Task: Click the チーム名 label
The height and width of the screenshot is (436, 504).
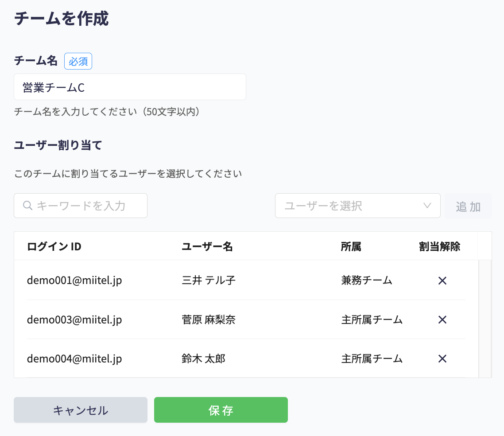Action: [36, 60]
